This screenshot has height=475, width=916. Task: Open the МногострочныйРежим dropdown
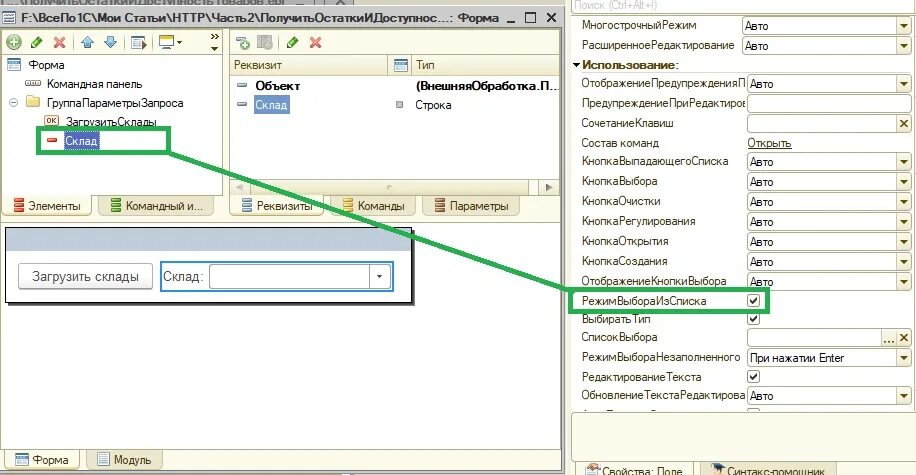pos(904,26)
